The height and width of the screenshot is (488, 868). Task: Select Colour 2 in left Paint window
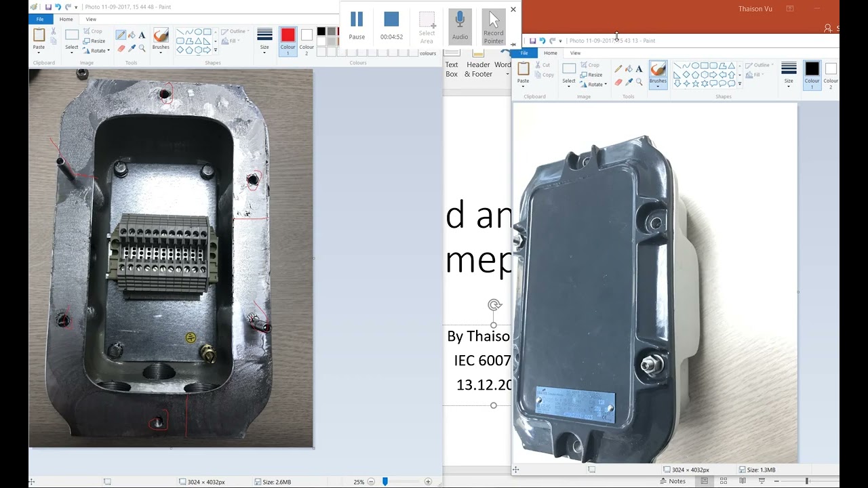coord(307,41)
